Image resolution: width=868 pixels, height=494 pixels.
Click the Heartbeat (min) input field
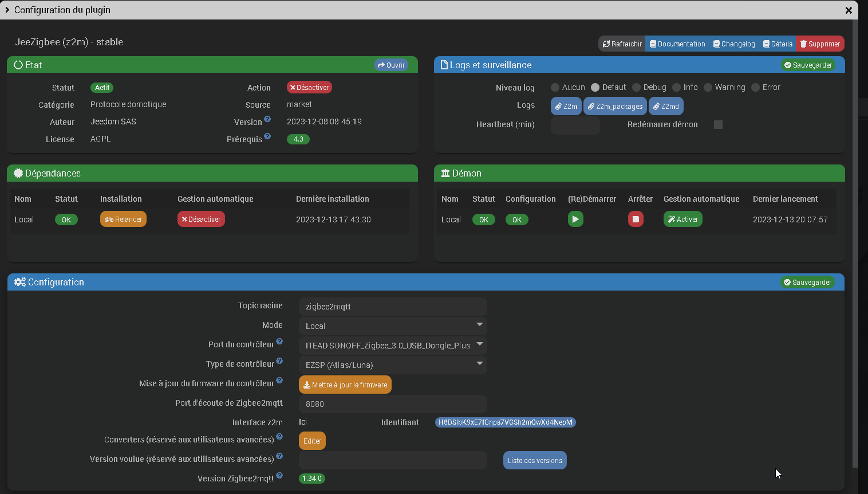pos(575,125)
